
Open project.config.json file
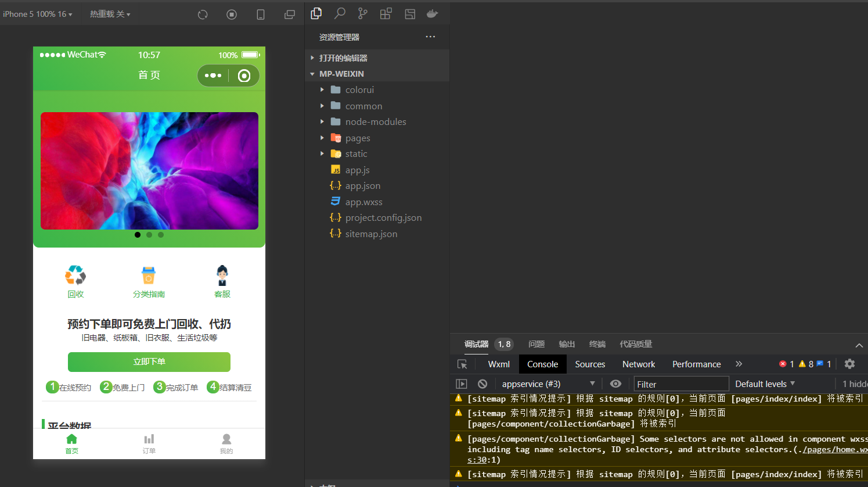[x=377, y=217]
